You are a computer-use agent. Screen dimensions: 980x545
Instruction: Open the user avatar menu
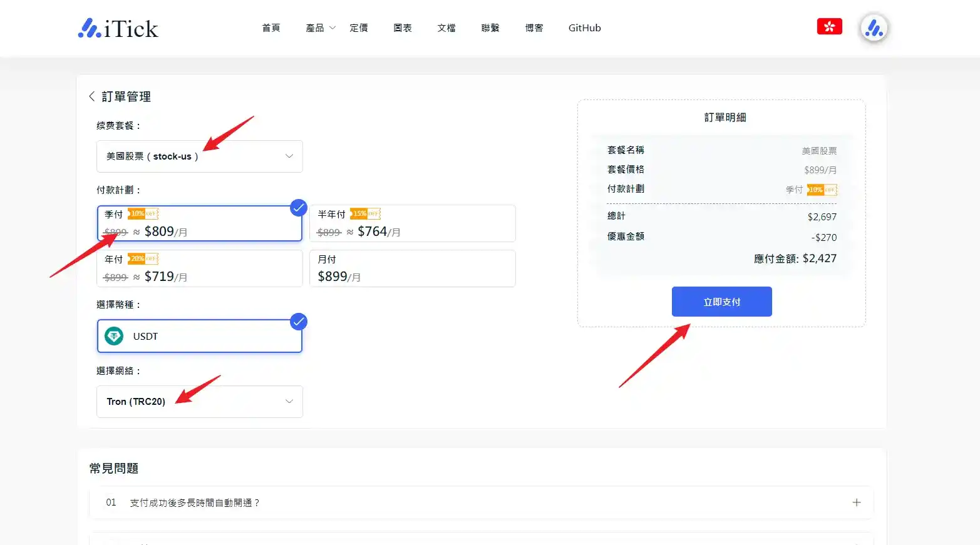pos(874,28)
